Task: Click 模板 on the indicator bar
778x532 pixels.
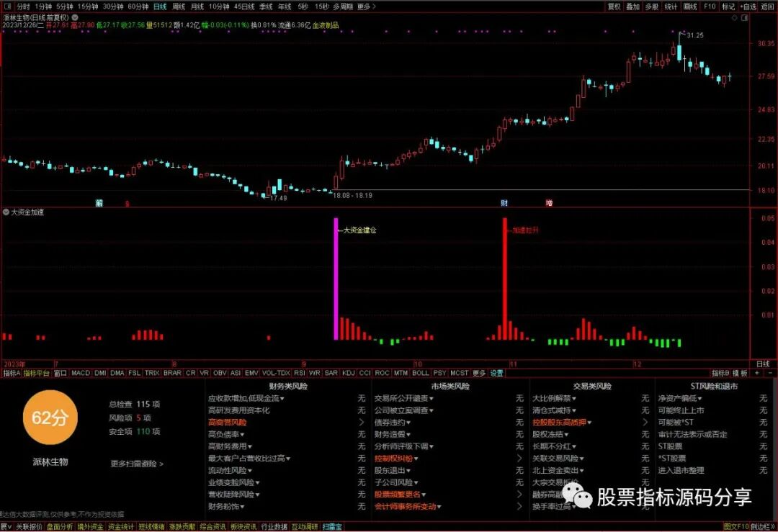Action: click(x=740, y=373)
